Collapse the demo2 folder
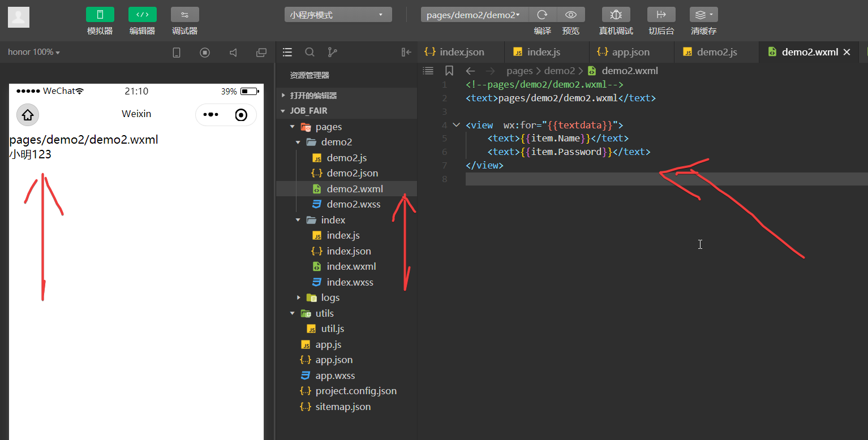The height and width of the screenshot is (440, 868). (346, 142)
